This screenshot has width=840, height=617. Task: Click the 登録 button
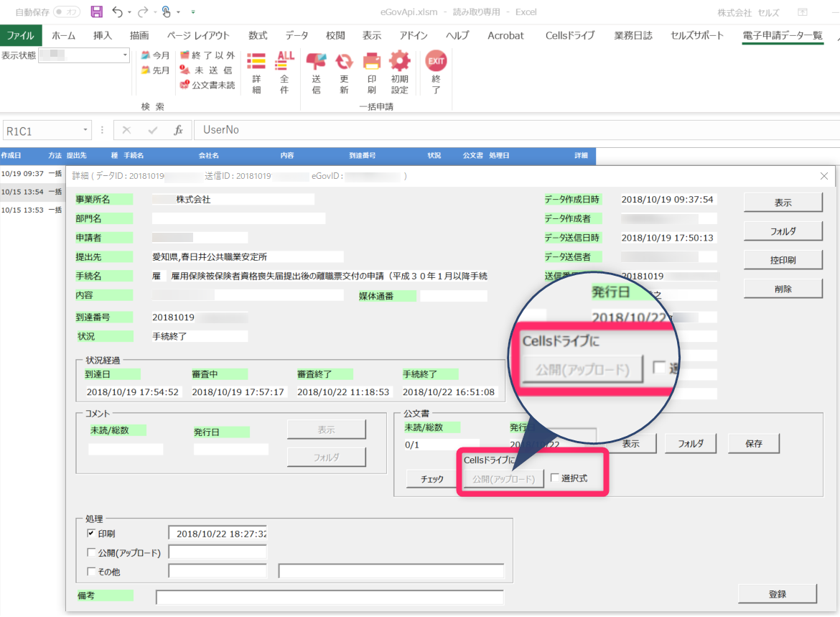pos(778,594)
